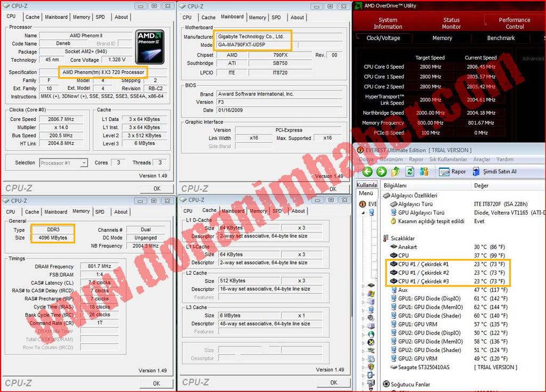The width and height of the screenshot is (546, 392).
Task: Open the Araçlar menu in Everest
Action: 481,159
